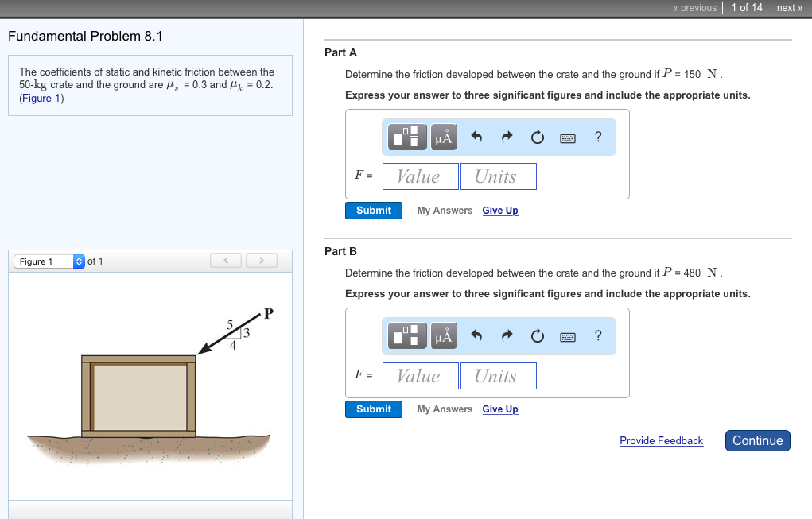The image size is (812, 519).
Task: Submit the Part A answer
Action: 373,210
